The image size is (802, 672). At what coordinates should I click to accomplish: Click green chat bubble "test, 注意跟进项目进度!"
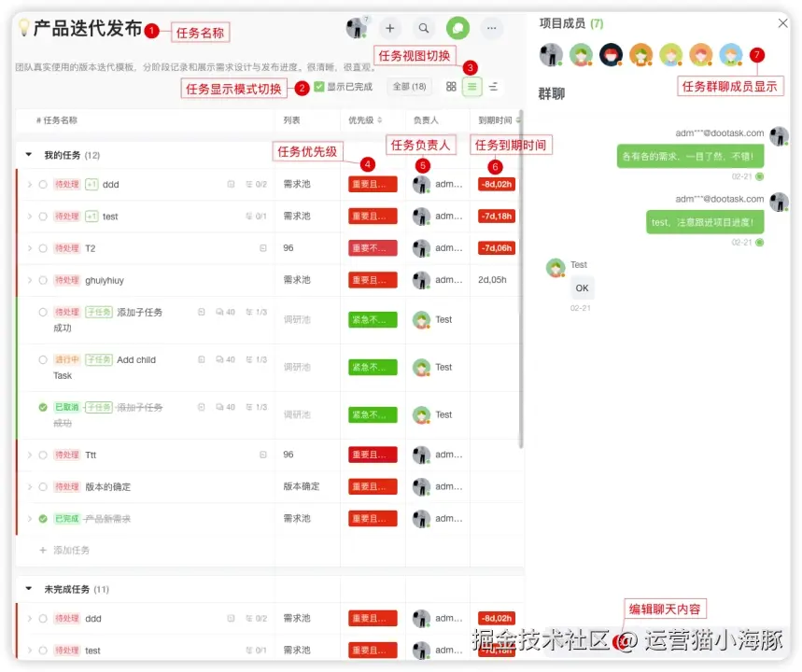pyautogui.click(x=705, y=222)
